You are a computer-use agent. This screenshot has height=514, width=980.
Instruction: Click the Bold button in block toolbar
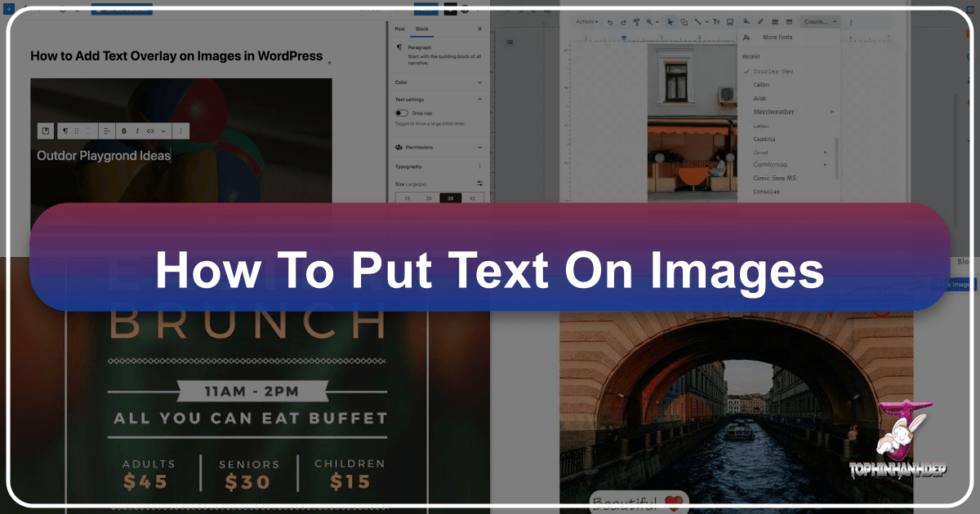click(x=124, y=131)
